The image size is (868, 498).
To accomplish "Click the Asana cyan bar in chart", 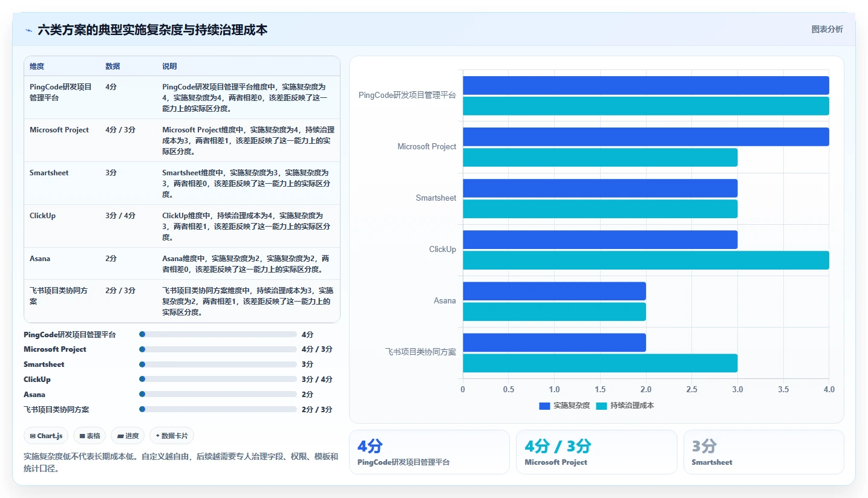I will (x=555, y=311).
